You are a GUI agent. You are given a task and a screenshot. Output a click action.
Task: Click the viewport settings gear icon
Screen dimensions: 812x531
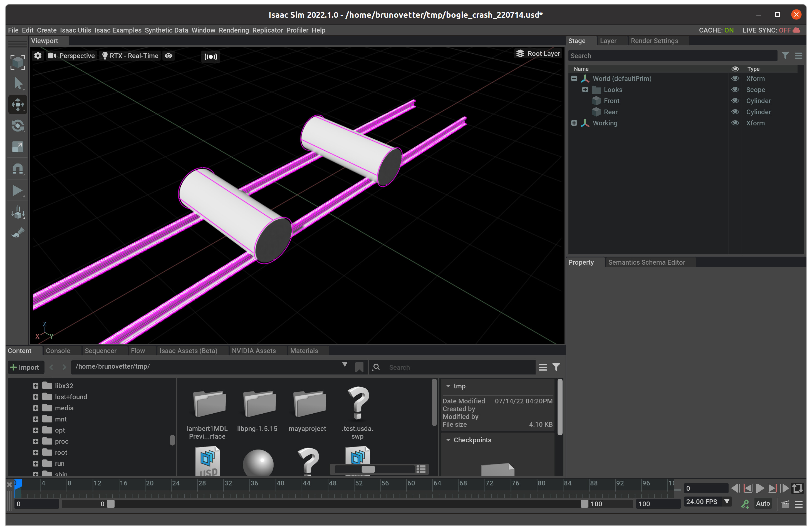coord(38,56)
